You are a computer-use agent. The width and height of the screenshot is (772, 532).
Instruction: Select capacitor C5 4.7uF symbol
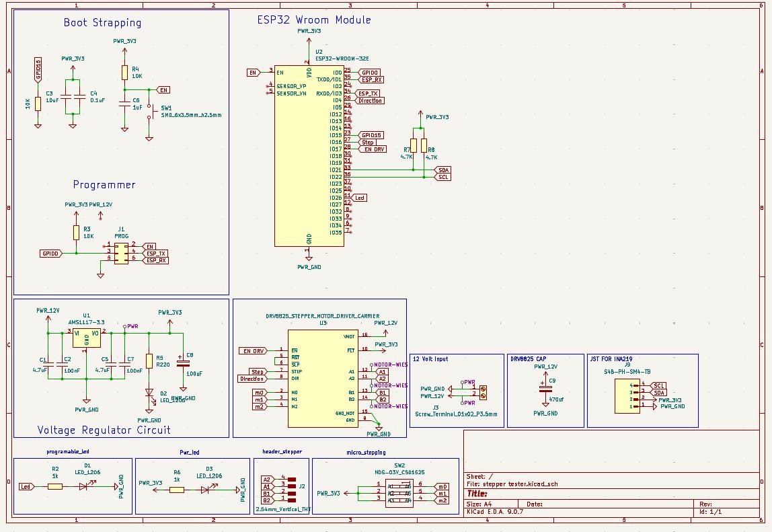[111, 364]
